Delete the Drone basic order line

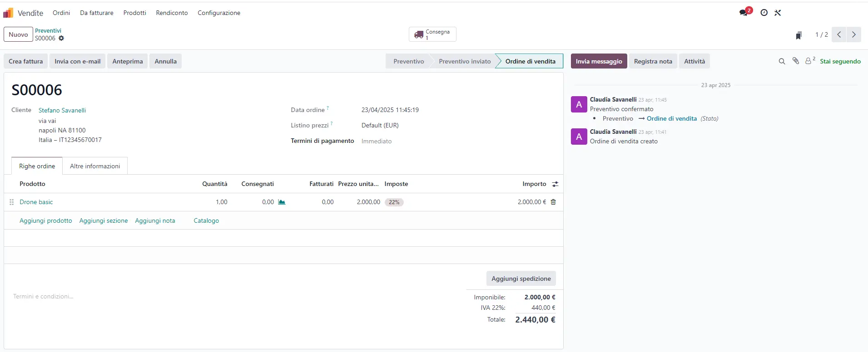(553, 202)
